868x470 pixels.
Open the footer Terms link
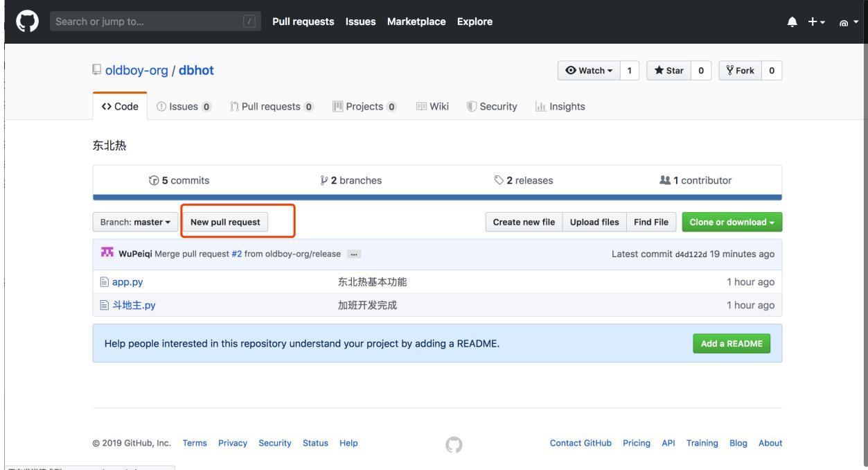point(195,443)
